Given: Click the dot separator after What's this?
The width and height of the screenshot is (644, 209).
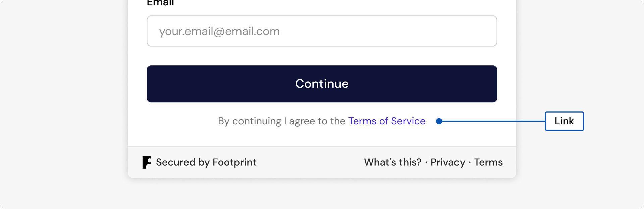Looking at the screenshot, I should tap(426, 163).
